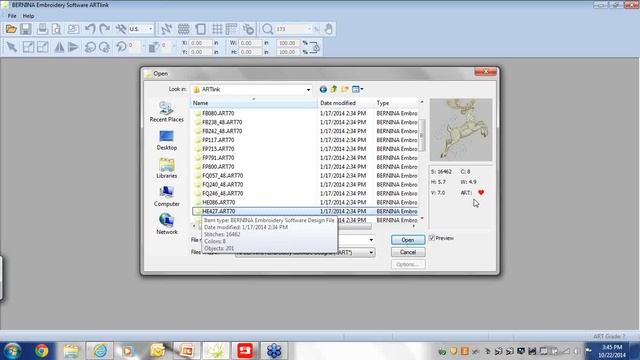Click the Skew icon in the toolbar

tap(153, 47)
